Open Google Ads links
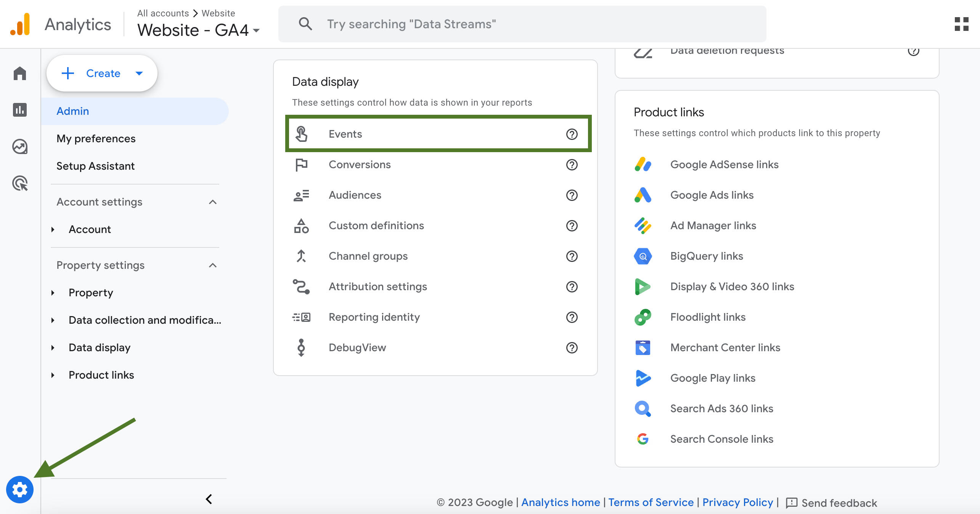 712,195
